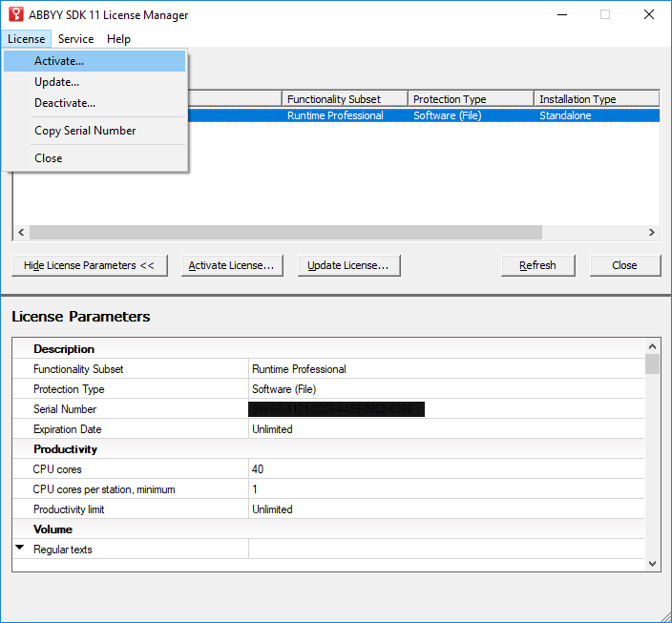Minimize the License Manager window
This screenshot has width=672, height=623.
point(562,14)
